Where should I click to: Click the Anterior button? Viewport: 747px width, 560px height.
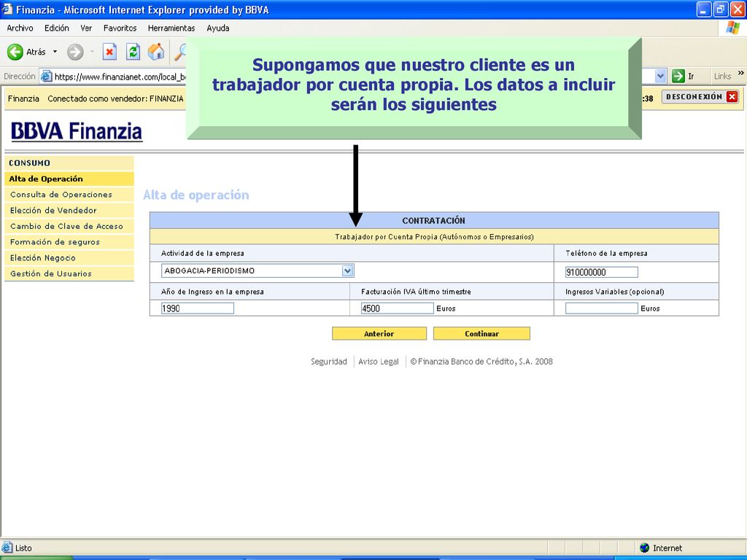point(379,333)
